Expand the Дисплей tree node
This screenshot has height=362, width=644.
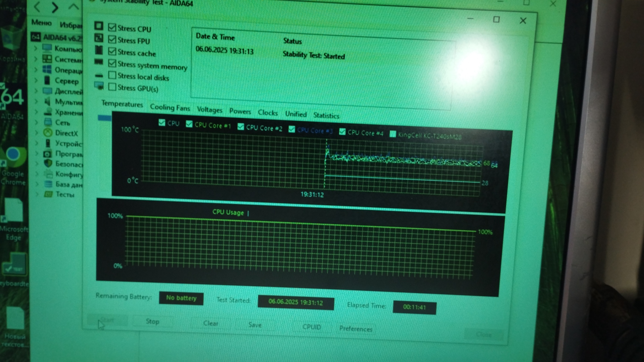pyautogui.click(x=36, y=90)
